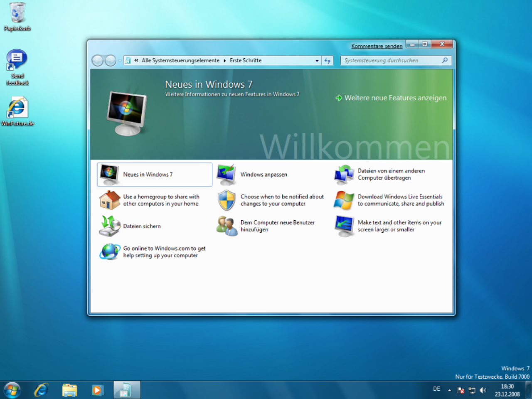Open the Send feedback desktop shortcut
Viewport: 532px width, 399px height.
pos(17,67)
